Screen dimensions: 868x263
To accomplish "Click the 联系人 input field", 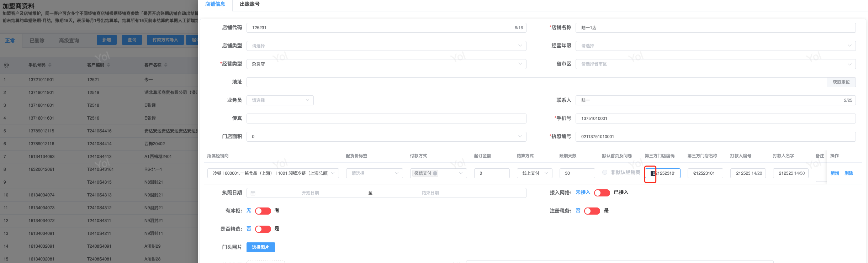I will [716, 100].
